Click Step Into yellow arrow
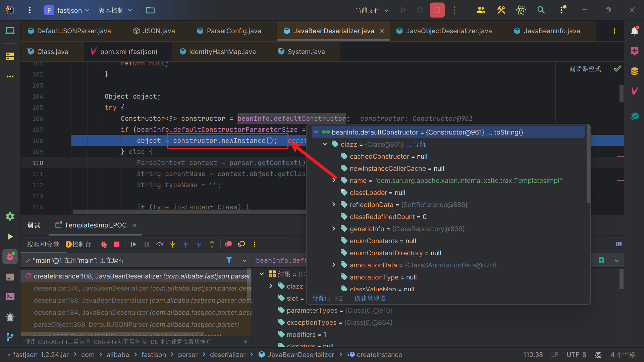 click(x=173, y=244)
